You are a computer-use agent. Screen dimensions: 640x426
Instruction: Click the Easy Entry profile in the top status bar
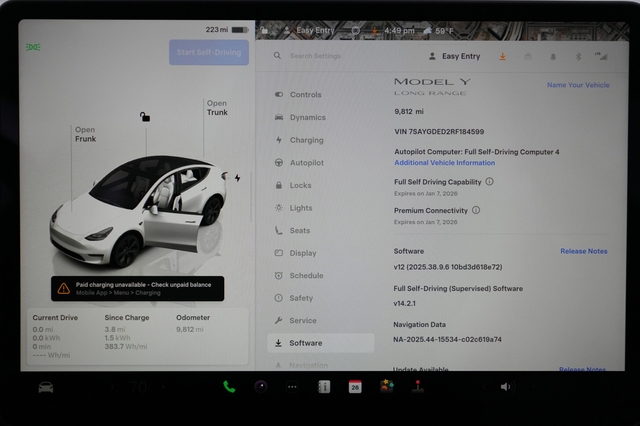(x=309, y=30)
